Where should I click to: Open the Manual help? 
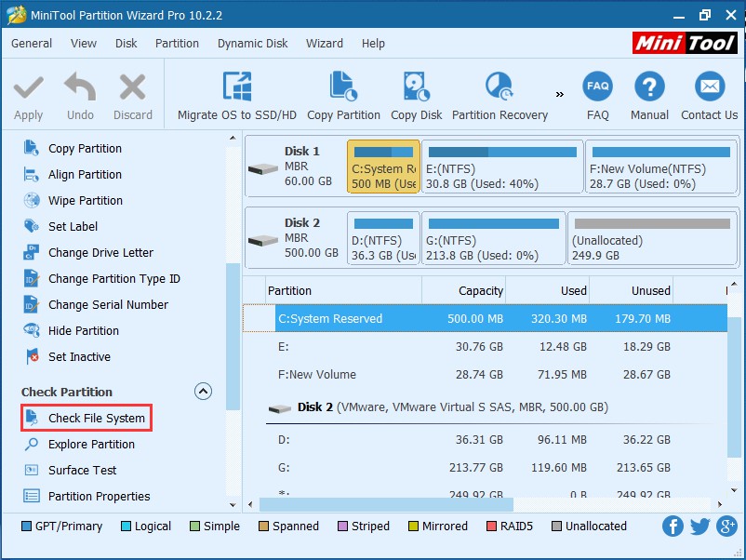click(x=649, y=96)
